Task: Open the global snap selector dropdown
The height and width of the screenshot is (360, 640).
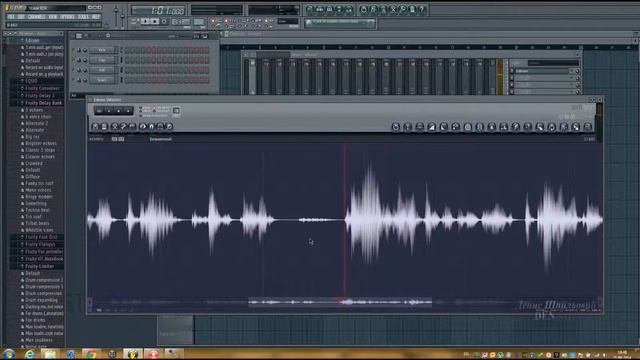Action: [288, 21]
